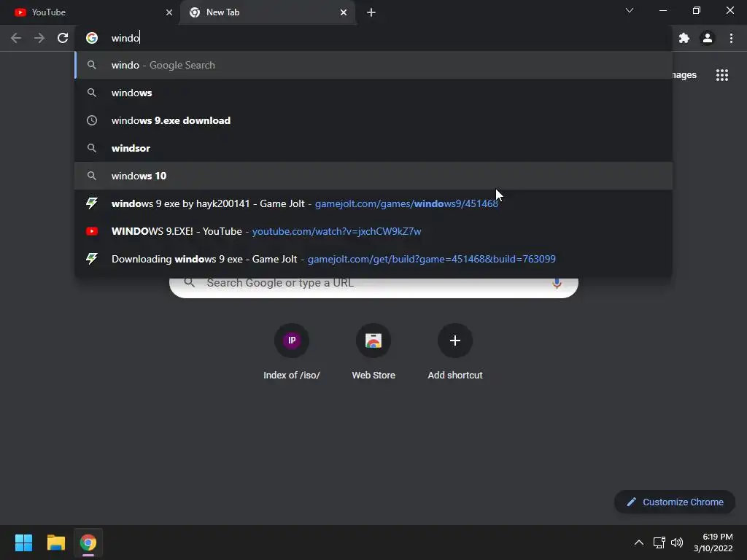
Task: Select the 'windows' suggestion
Action: 373,93
